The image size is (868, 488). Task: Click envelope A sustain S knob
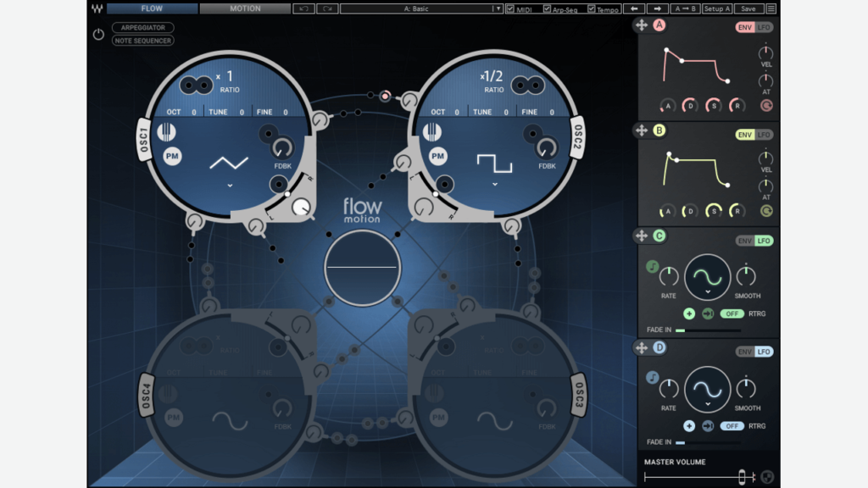point(714,105)
